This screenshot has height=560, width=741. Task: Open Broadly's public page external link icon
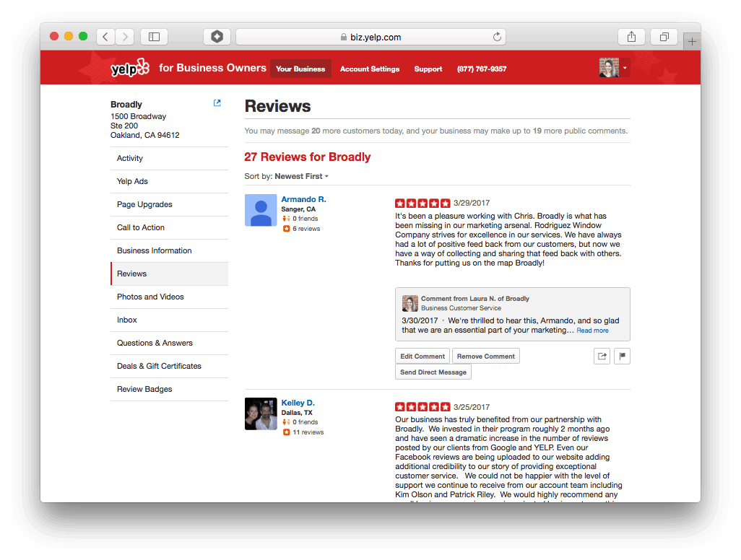tap(217, 103)
